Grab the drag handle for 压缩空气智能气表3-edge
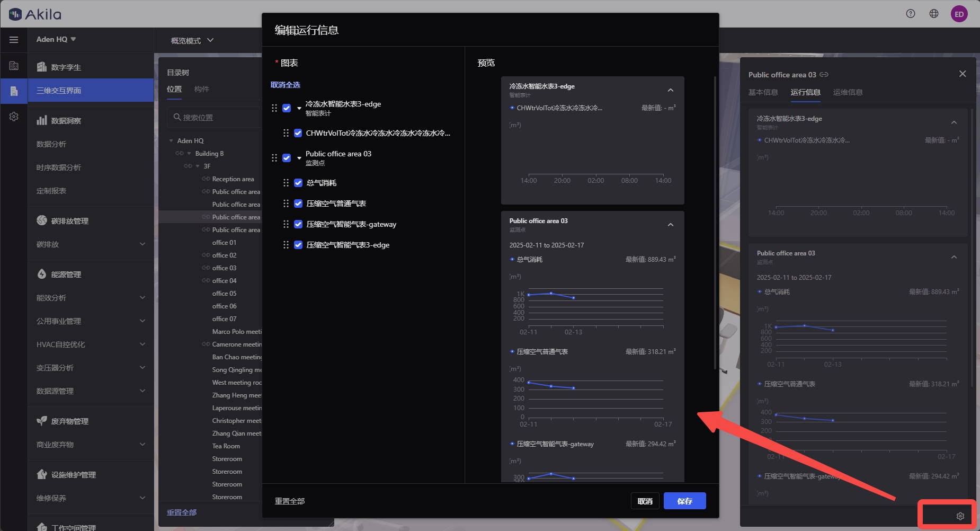Viewport: 980px width, 531px height. (286, 245)
